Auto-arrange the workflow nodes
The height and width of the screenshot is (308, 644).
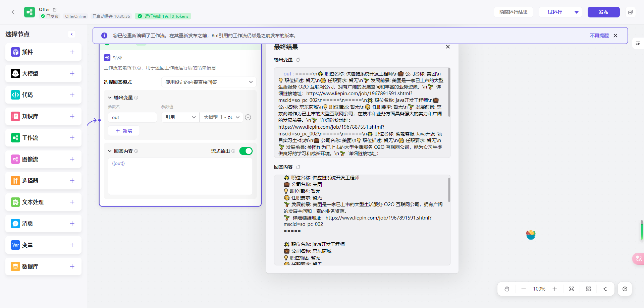coord(588,289)
